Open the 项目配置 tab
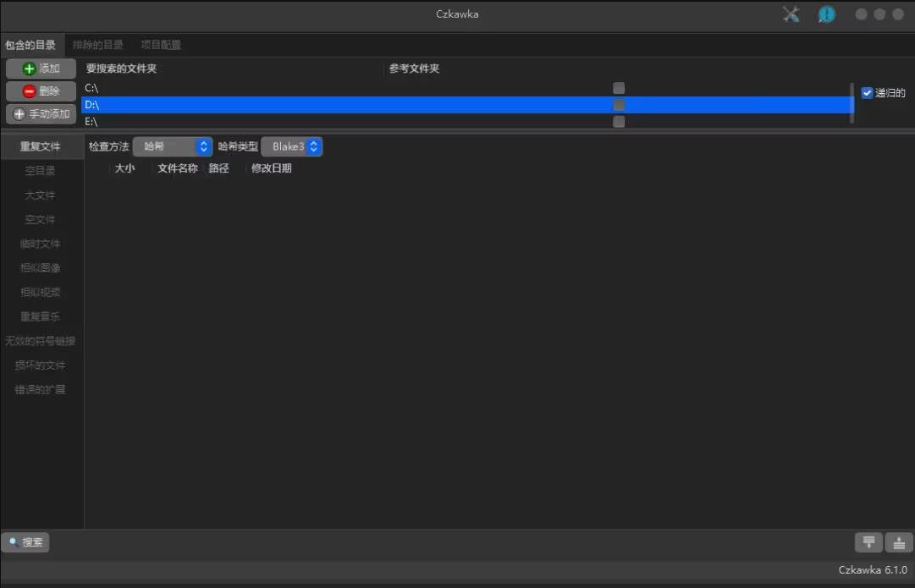The height and width of the screenshot is (588, 915). (161, 45)
